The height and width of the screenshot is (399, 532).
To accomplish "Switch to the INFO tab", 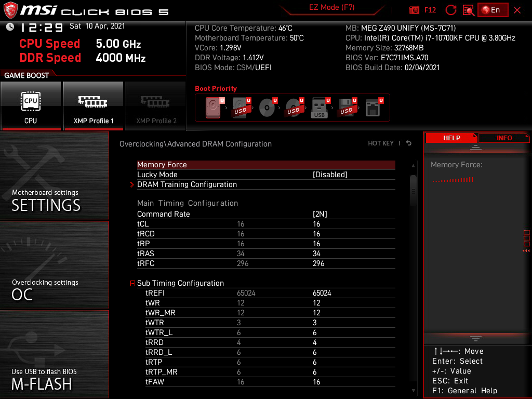I will [504, 138].
